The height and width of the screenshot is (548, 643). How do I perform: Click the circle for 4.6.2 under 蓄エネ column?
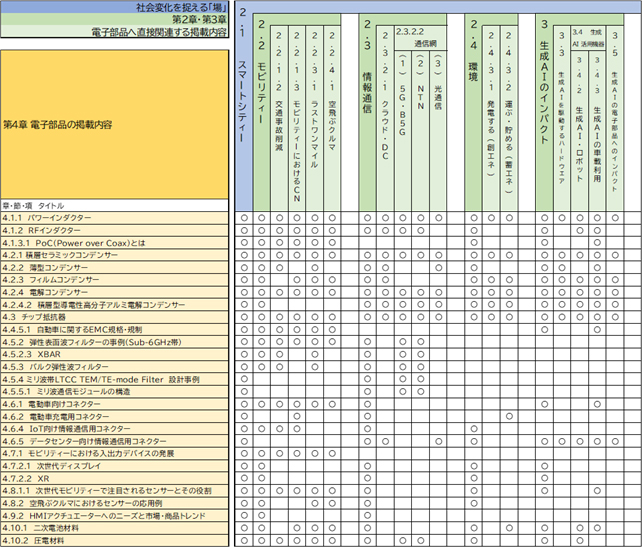509,416
